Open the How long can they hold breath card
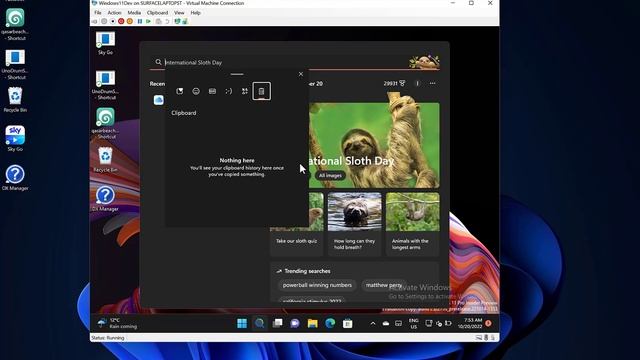The image size is (640, 360). pyautogui.click(x=354, y=224)
